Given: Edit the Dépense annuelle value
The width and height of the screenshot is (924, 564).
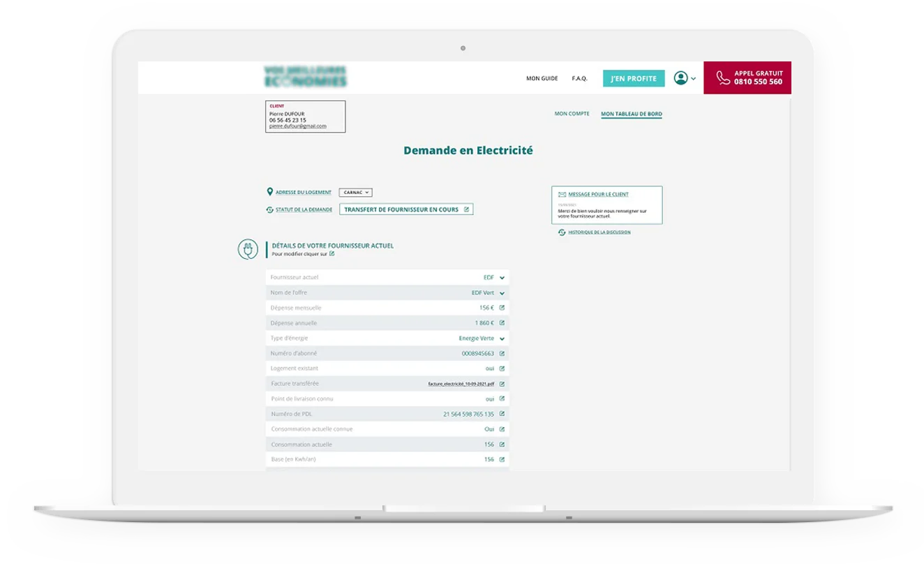Looking at the screenshot, I should pos(502,323).
